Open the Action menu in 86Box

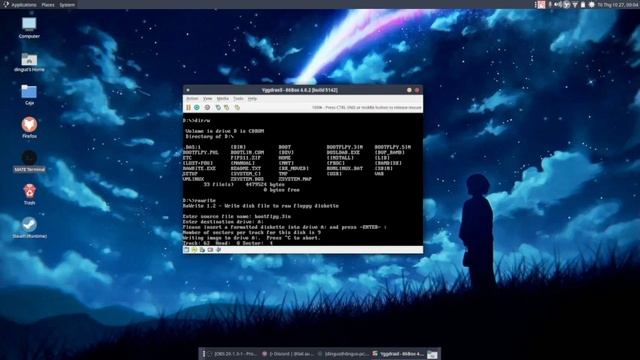(x=192, y=99)
